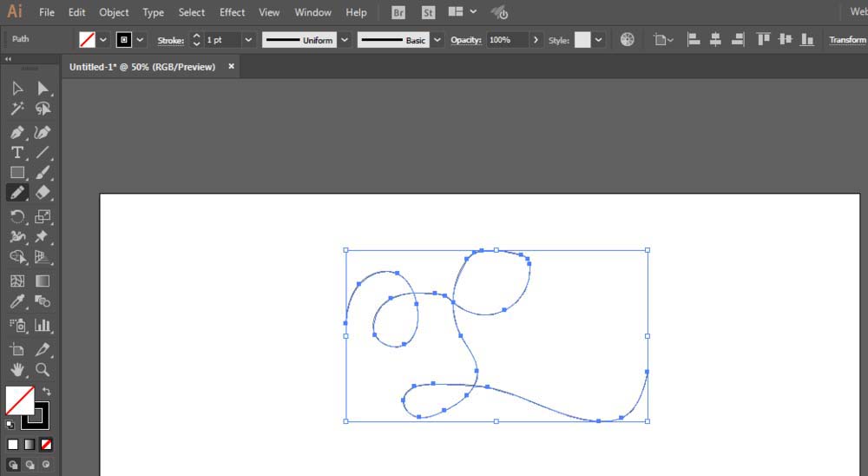This screenshot has width=868, height=476.
Task: Select the Rotate tool
Action: (x=17, y=216)
